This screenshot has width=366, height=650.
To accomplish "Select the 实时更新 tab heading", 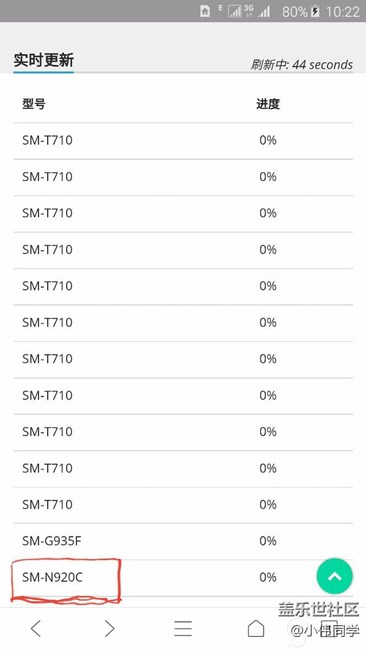I will (x=44, y=60).
